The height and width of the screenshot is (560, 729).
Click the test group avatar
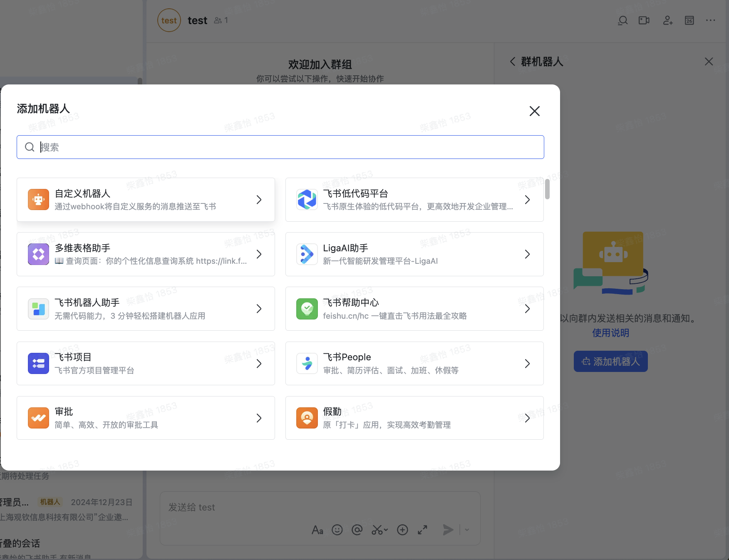coord(169,20)
